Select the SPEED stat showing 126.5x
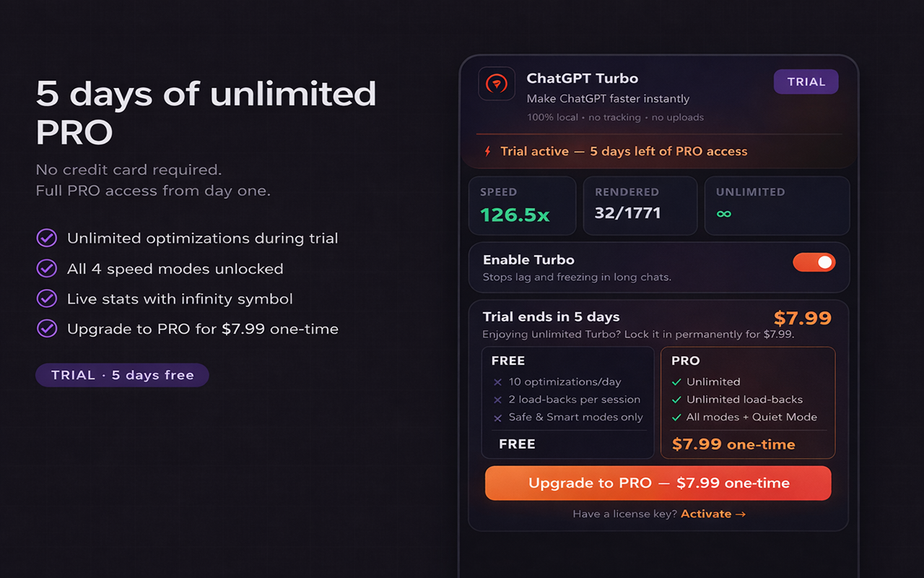The image size is (924, 578). coord(522,206)
